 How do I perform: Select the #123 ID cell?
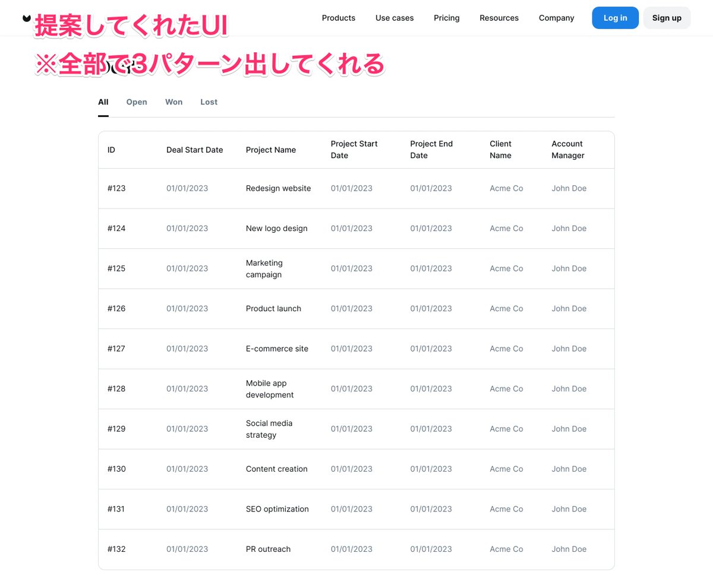coord(116,188)
